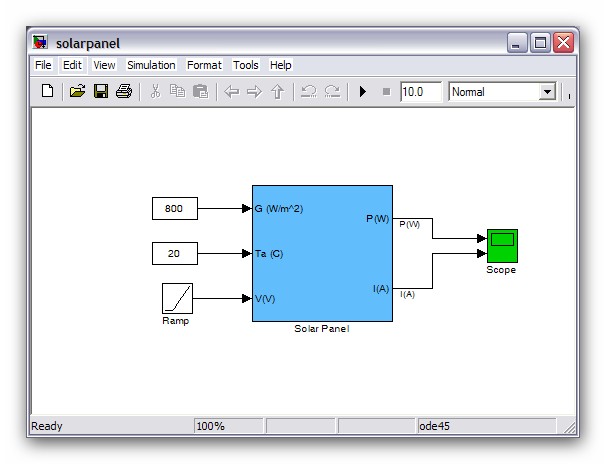Expand the Normal simulation mode dropdown
This screenshot has width=606, height=464.
pos(547,92)
